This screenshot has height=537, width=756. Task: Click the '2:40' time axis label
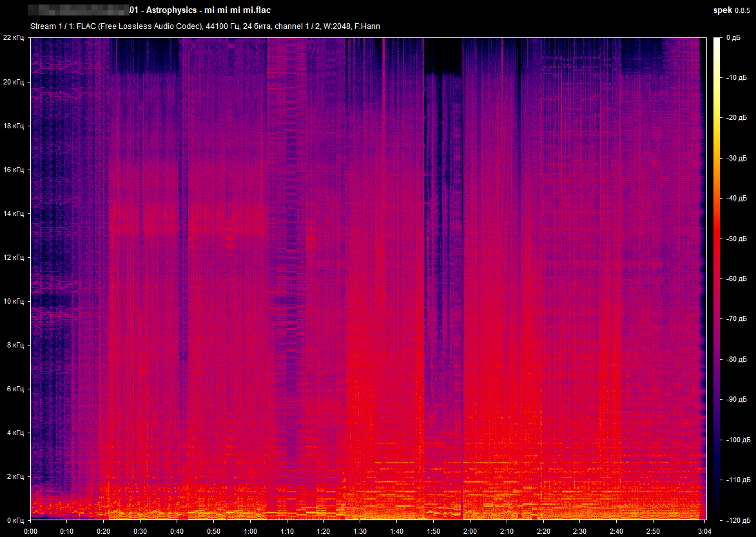[x=617, y=531]
